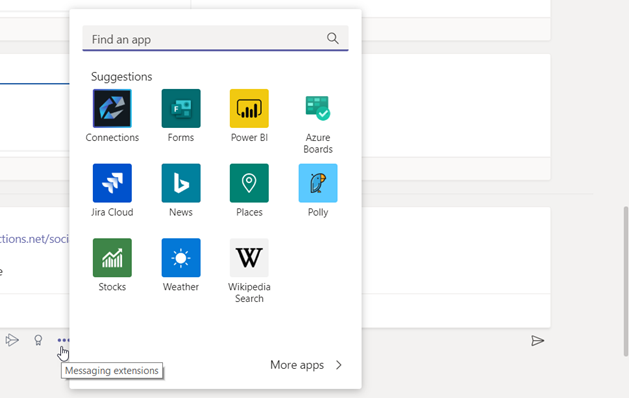Click the Find an app search field

coord(215,39)
